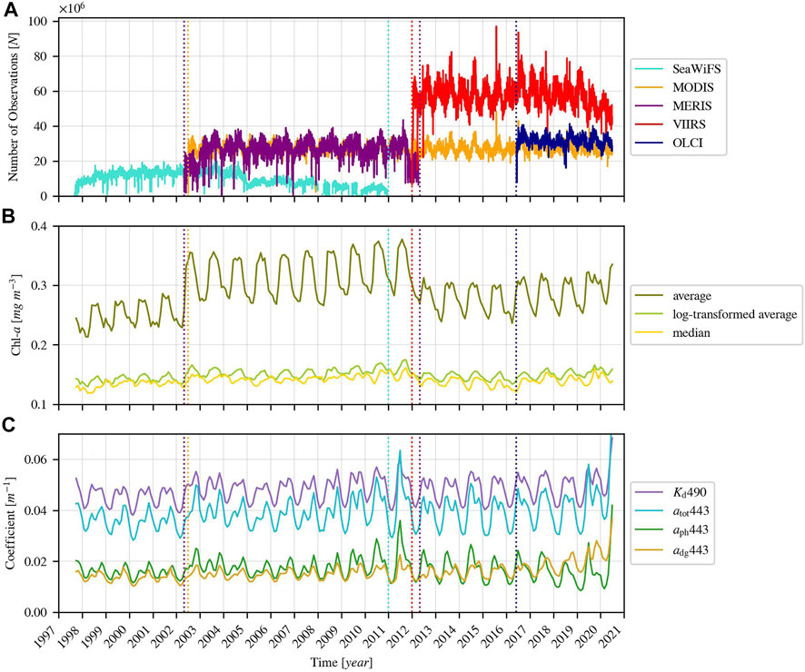805x672 pixels.
Task: Click the orange dotted marker in panel B
Action: [188, 315]
